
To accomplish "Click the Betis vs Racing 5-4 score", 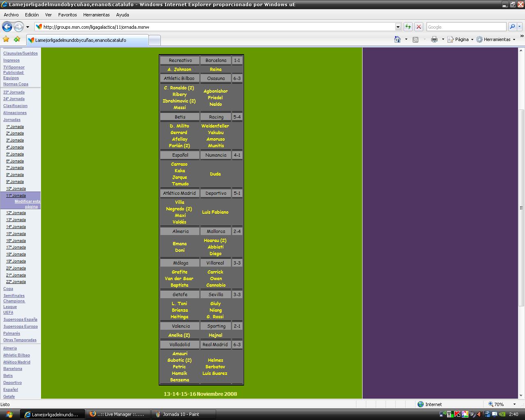I will (237, 117).
